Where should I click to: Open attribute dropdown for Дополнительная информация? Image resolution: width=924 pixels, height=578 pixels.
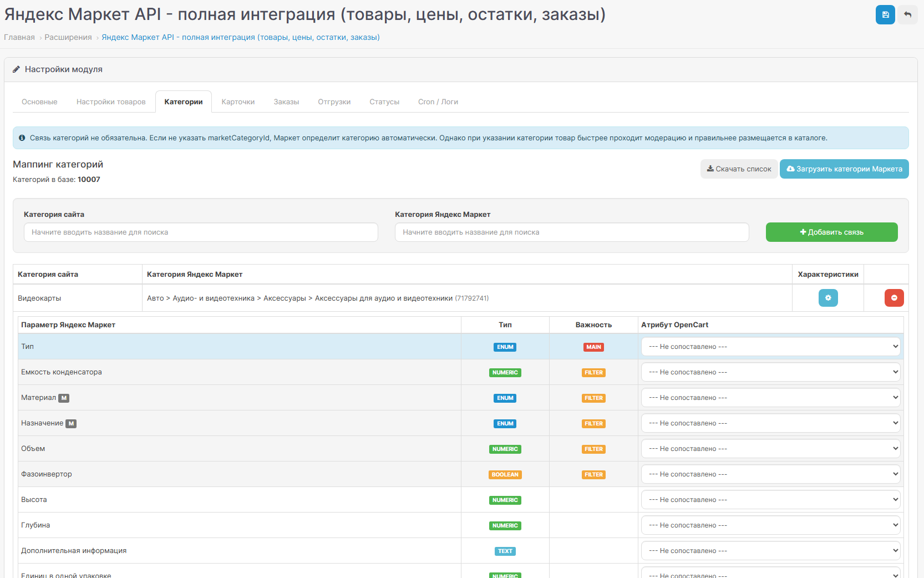[771, 551]
